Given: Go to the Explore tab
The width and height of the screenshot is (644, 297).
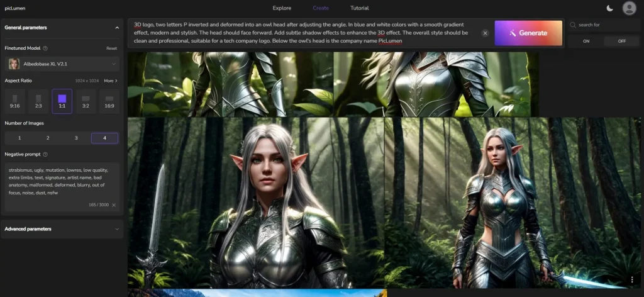Looking at the screenshot, I should pyautogui.click(x=282, y=8).
